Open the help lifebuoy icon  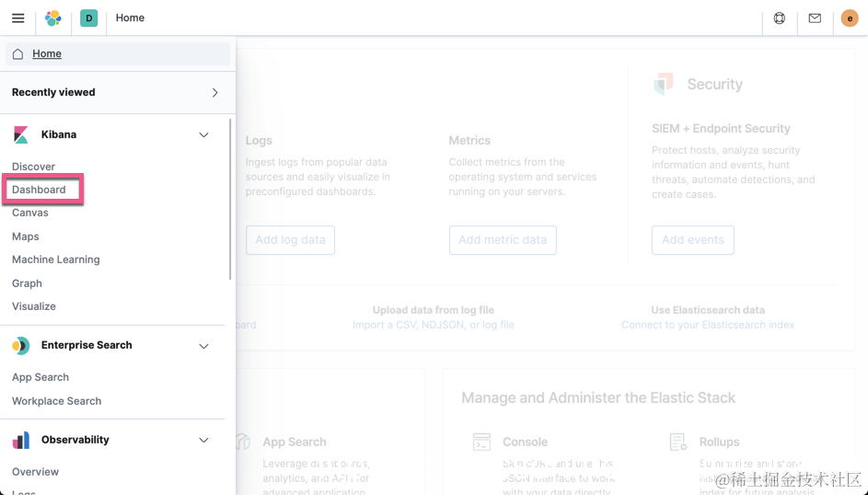(x=780, y=18)
